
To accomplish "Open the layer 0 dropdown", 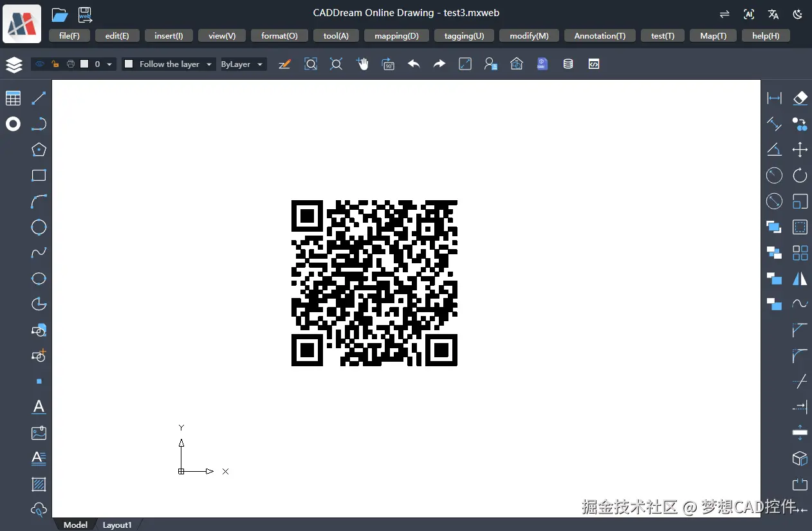I will (x=109, y=64).
